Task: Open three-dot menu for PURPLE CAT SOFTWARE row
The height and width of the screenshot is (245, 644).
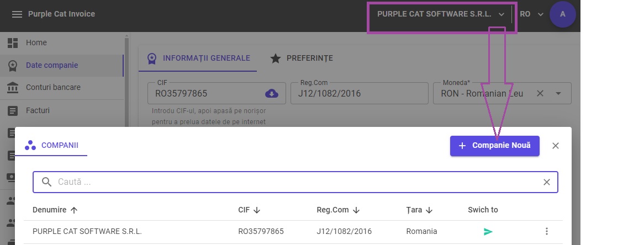Action: (547, 232)
